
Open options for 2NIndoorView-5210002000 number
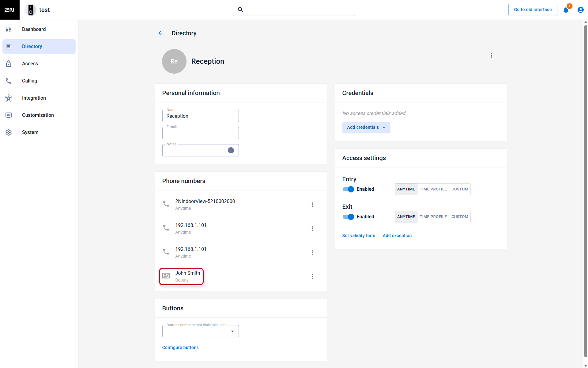(313, 205)
